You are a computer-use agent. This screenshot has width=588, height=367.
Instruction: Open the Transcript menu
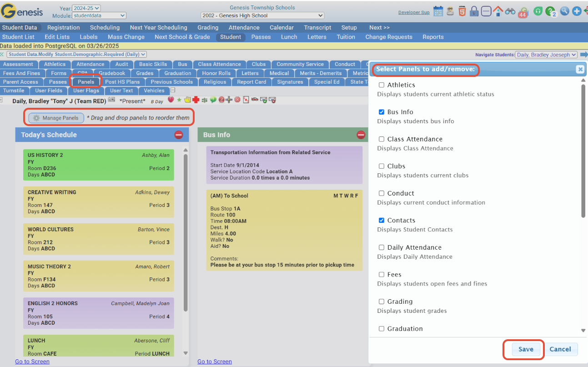(x=317, y=27)
